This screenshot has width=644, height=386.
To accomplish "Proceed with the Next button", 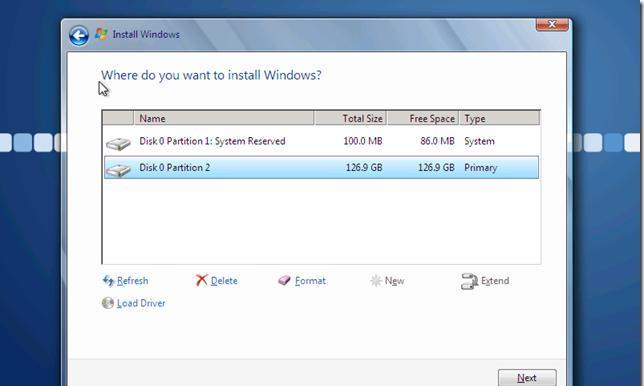I will [x=527, y=377].
